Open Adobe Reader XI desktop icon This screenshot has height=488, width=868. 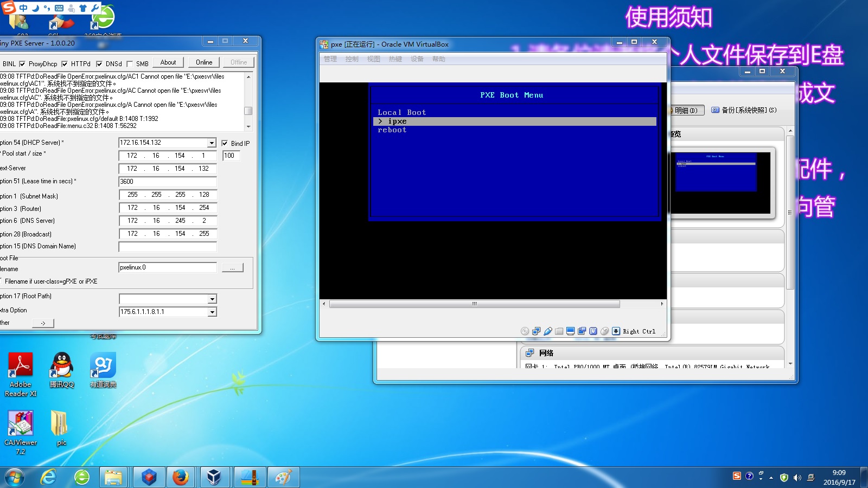tap(21, 375)
